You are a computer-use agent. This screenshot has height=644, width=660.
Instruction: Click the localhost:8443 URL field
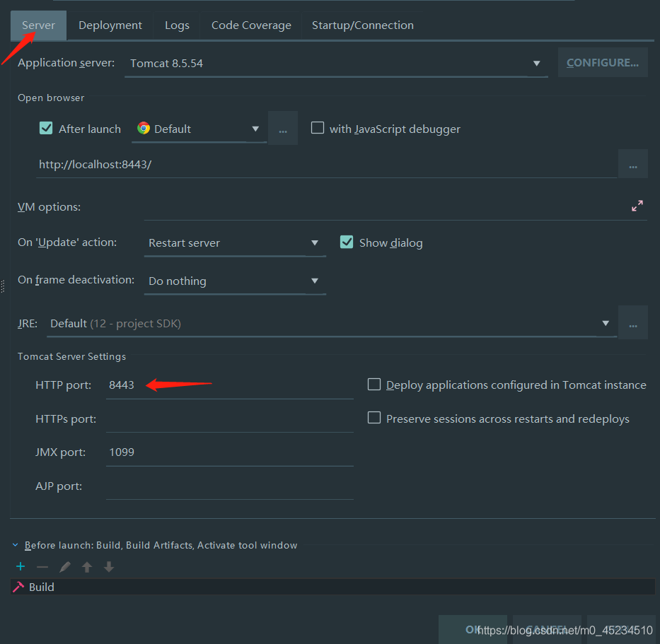(x=326, y=165)
